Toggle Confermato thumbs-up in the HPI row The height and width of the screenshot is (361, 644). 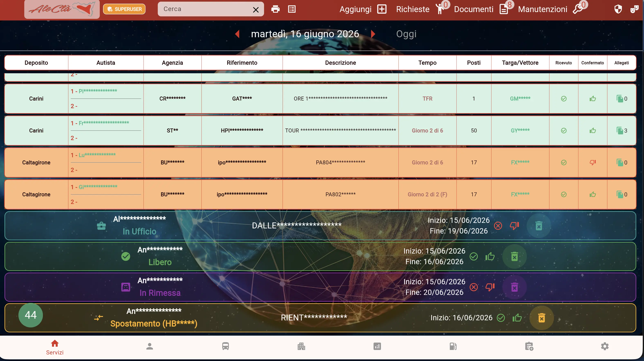click(x=592, y=131)
